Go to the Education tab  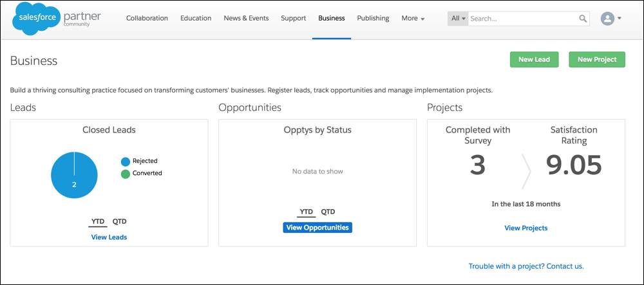click(196, 19)
